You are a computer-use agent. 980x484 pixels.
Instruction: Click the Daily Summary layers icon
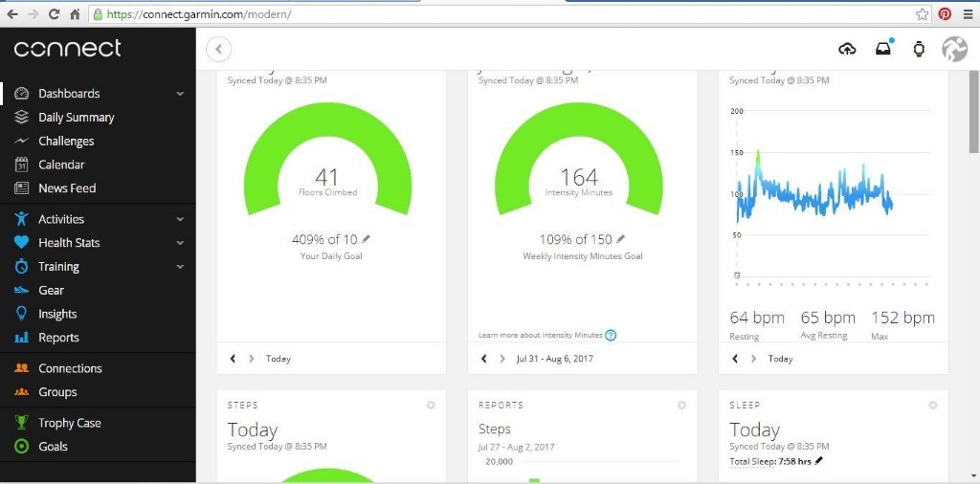tap(22, 117)
